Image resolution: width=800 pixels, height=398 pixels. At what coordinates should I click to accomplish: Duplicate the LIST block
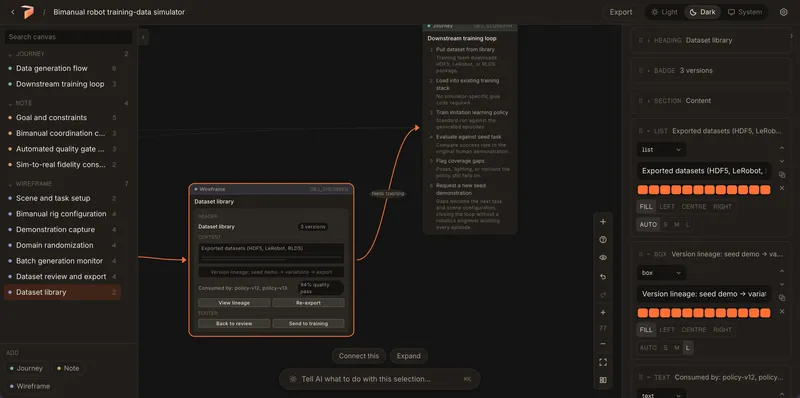point(782,175)
